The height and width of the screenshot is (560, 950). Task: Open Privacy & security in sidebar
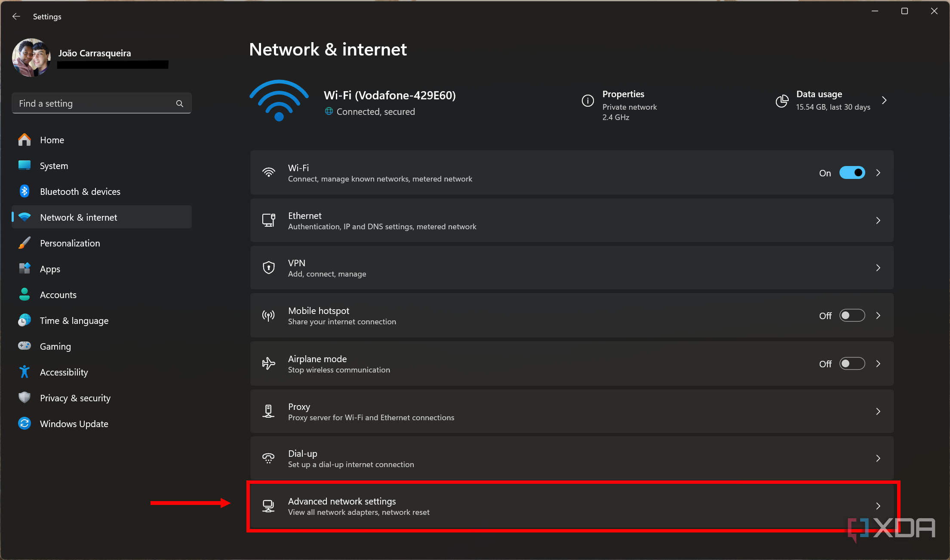[x=75, y=398]
